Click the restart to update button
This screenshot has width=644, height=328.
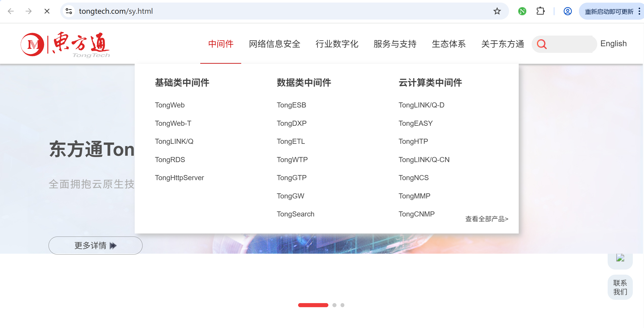coord(609,11)
